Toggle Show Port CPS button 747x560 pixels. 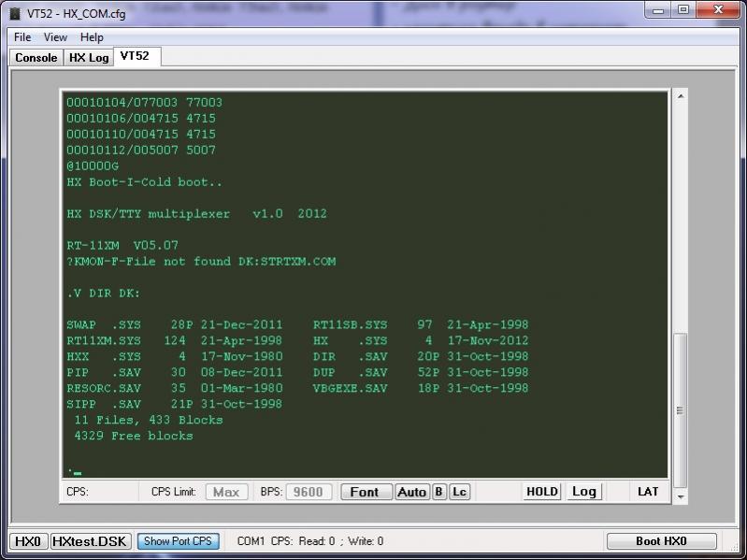point(178,541)
